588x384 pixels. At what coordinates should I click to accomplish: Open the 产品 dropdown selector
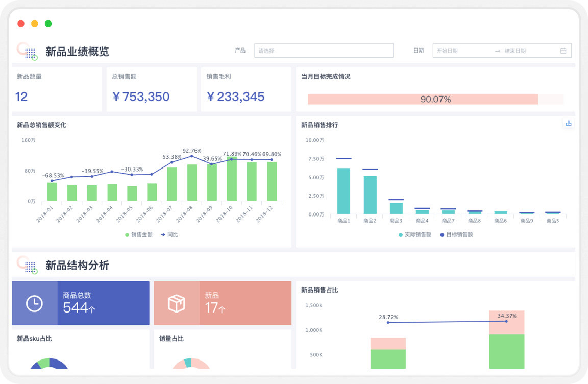[x=324, y=51]
